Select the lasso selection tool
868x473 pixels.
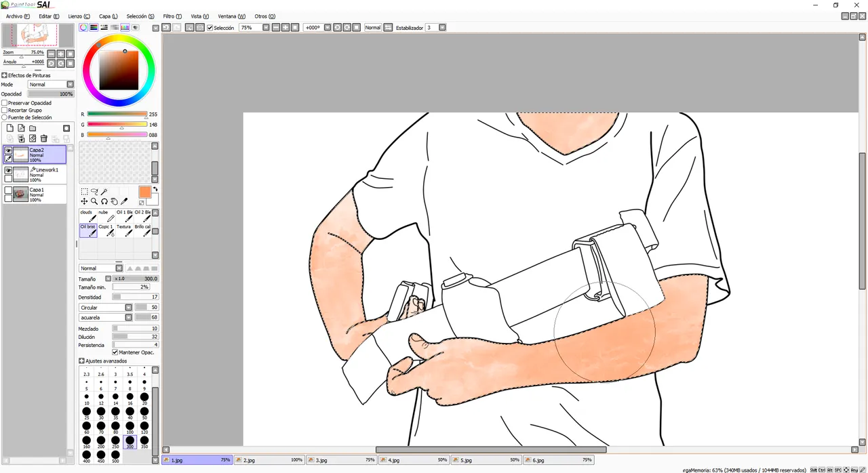point(94,192)
